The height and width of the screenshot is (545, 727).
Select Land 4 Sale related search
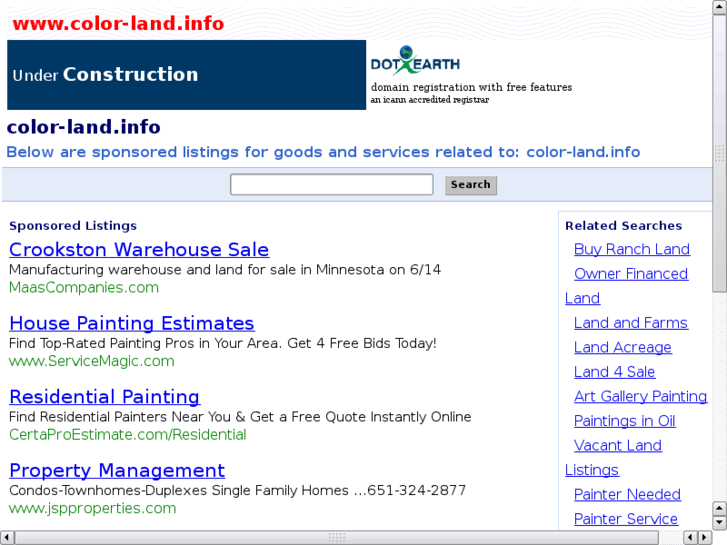(x=614, y=372)
